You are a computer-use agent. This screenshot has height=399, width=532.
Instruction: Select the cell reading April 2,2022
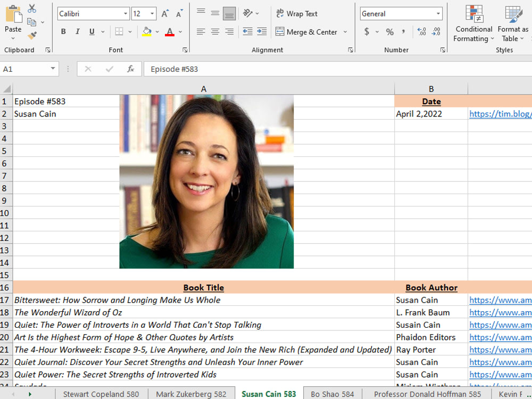coord(431,114)
